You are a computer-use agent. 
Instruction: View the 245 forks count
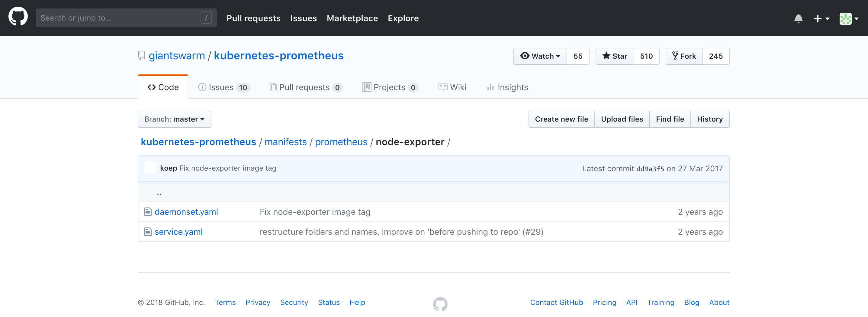point(716,56)
